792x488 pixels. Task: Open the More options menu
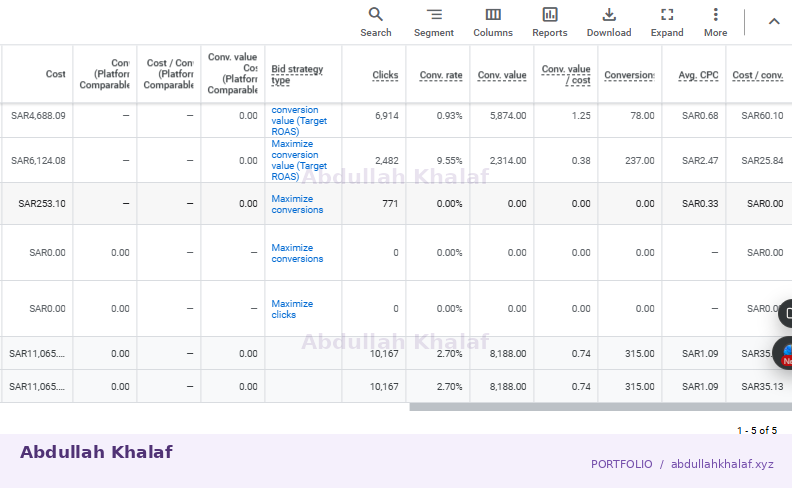tap(716, 22)
